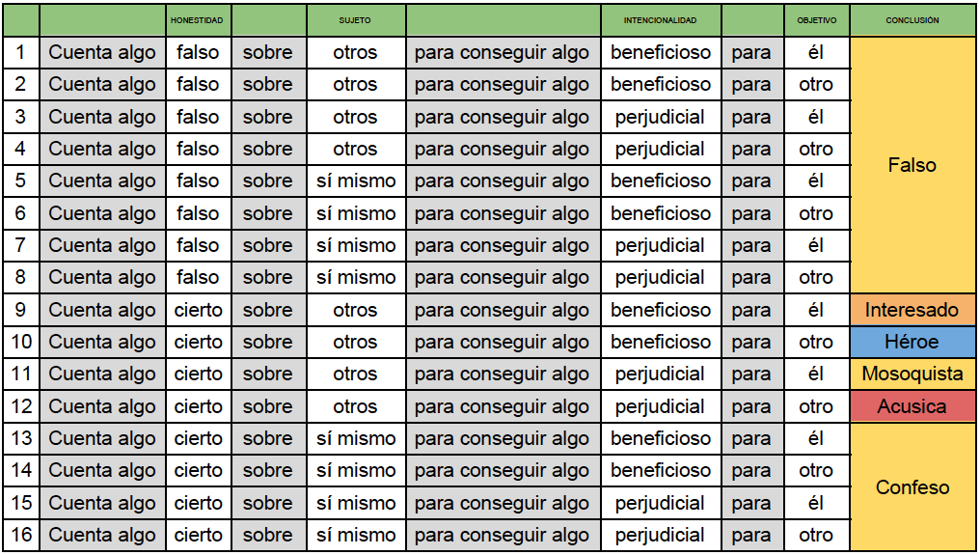Click the Mosoquista conclusion cell
Image resolution: width=980 pixels, height=555 pixels.
coord(912,374)
